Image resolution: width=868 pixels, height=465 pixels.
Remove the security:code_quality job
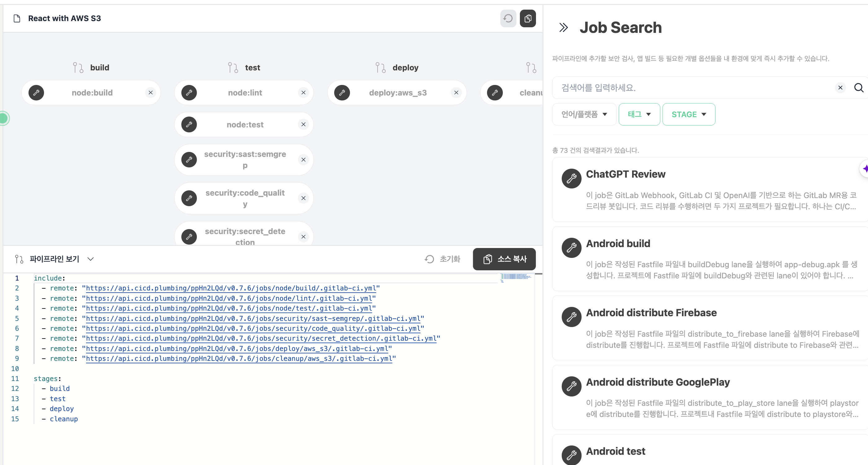303,198
